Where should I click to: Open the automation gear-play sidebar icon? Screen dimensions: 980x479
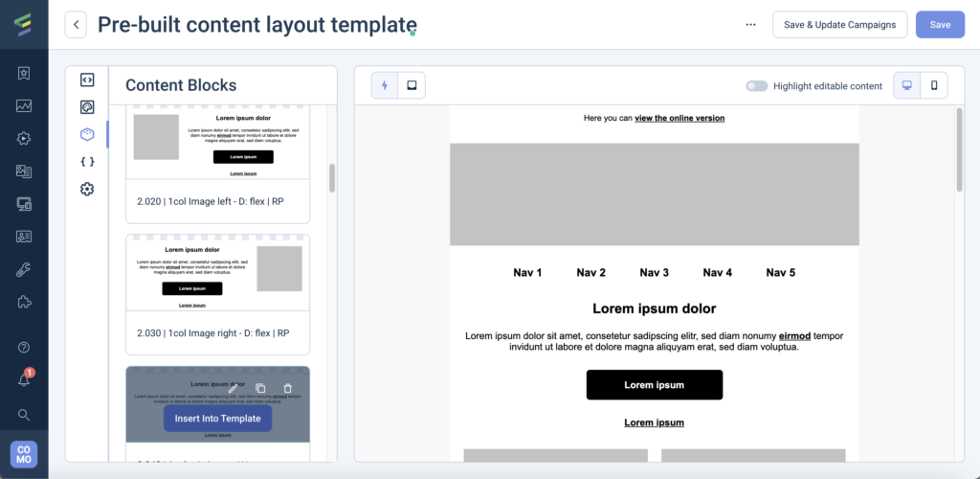pos(24,139)
